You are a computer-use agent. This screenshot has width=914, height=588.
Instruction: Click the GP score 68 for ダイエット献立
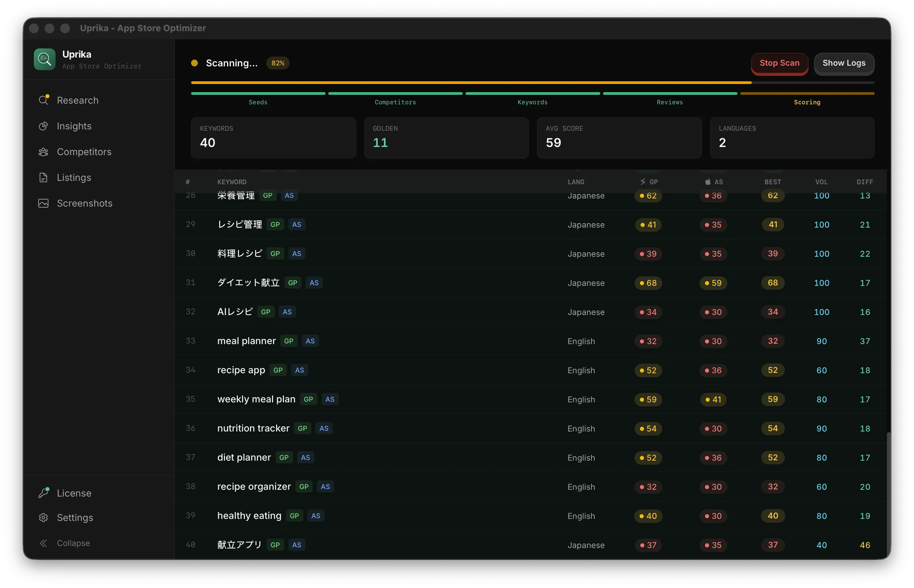[x=648, y=283]
